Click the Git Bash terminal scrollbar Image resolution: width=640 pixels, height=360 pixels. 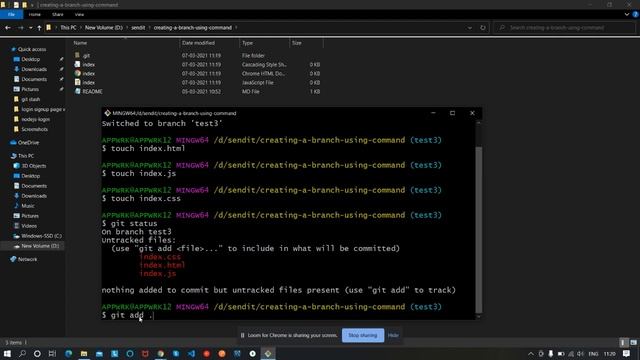pyautogui.click(x=478, y=229)
